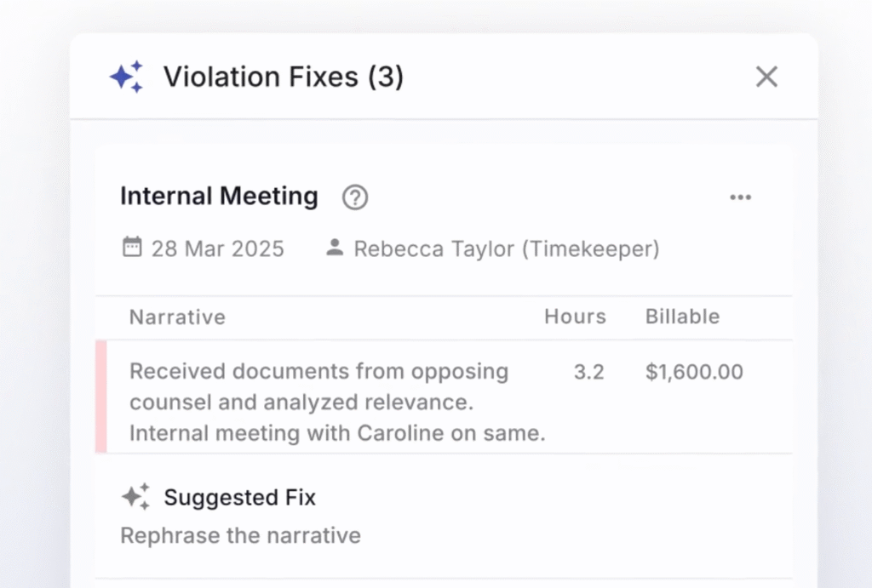This screenshot has width=872, height=588.
Task: Choose the Rephrase the narrative suggestion
Action: click(240, 535)
